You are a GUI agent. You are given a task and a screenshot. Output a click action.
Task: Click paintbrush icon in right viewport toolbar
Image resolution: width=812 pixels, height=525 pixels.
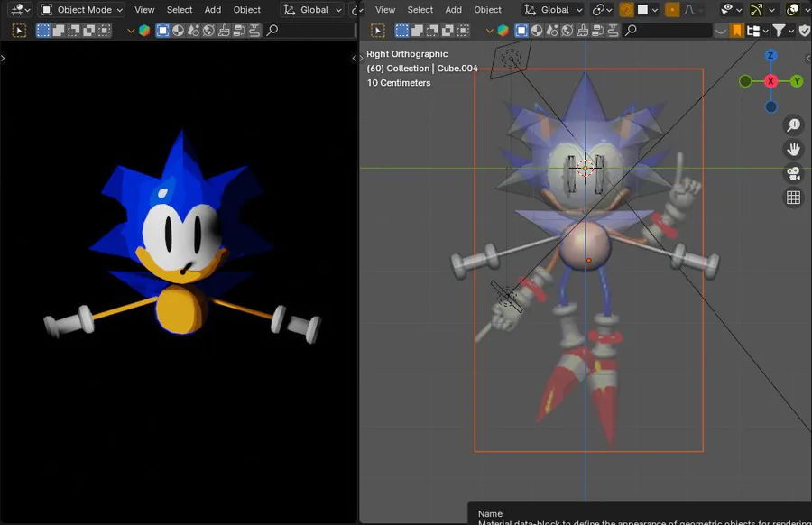point(583,31)
